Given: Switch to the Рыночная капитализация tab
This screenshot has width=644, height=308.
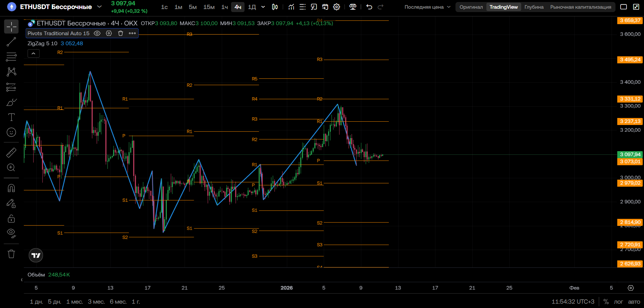Looking at the screenshot, I should 581,7.
